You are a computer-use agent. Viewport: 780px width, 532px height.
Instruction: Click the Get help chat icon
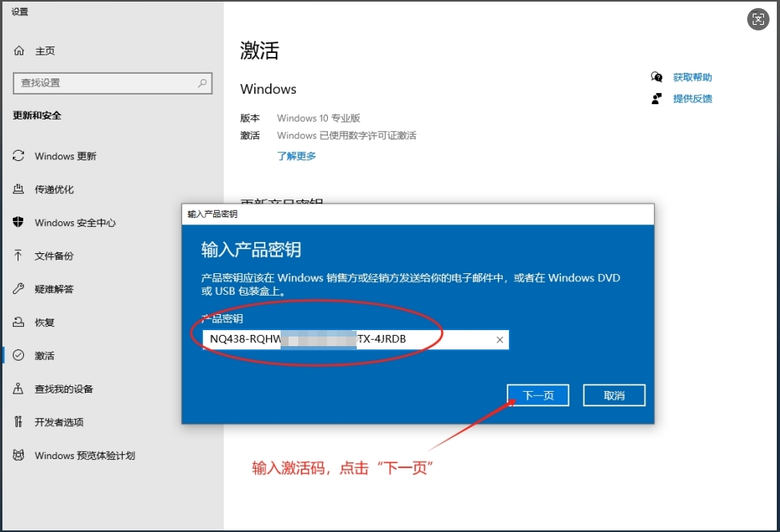(657, 77)
